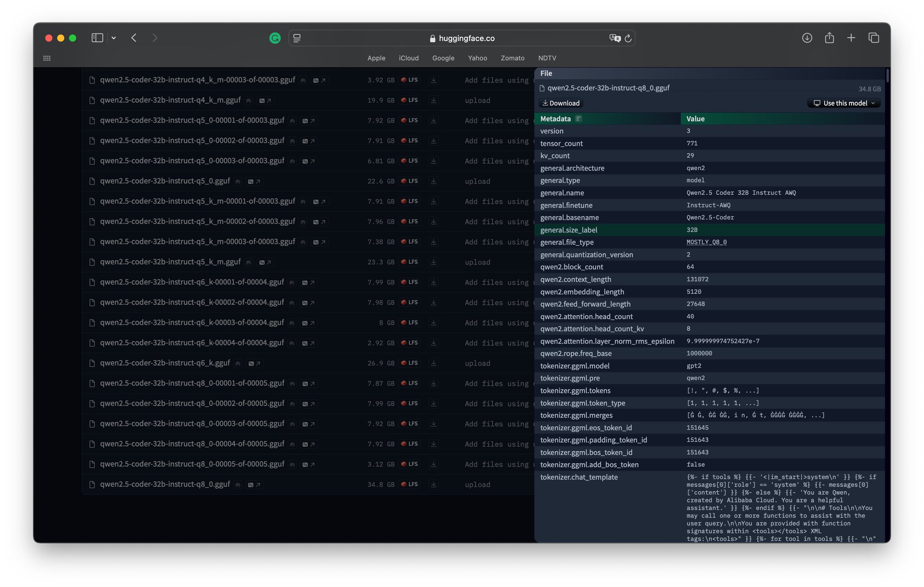Viewport: 924px width, 587px height.
Task: Open the Share menu
Action: (829, 38)
